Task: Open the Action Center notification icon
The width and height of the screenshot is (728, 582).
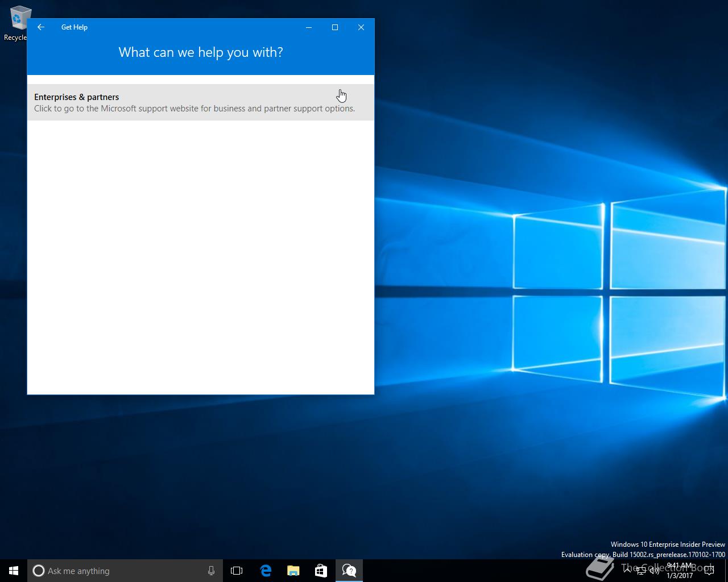Action: 709,571
